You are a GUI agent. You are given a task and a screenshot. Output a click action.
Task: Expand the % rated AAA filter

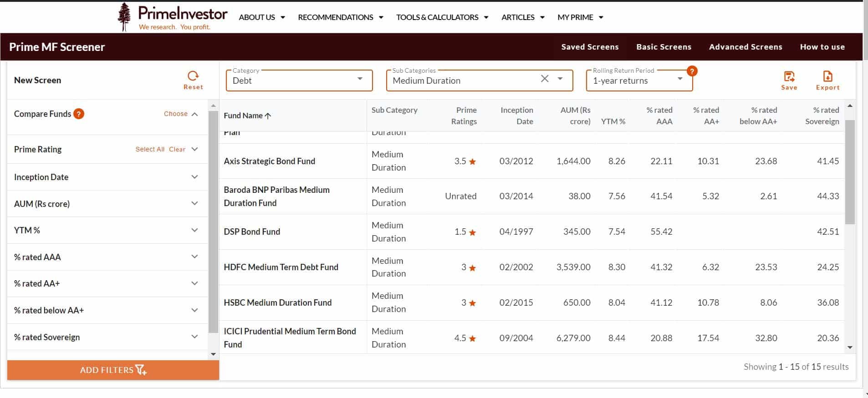click(195, 257)
